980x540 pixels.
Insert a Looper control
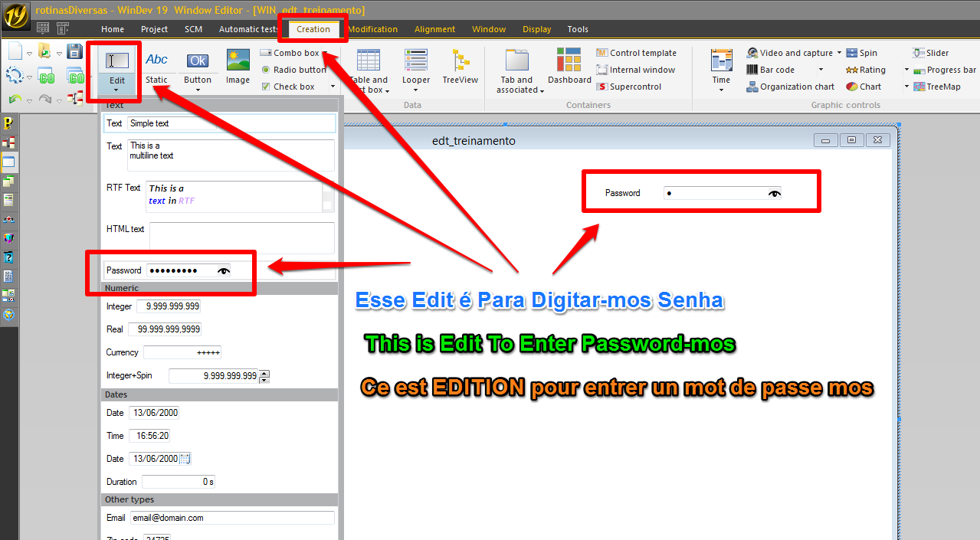[416, 67]
